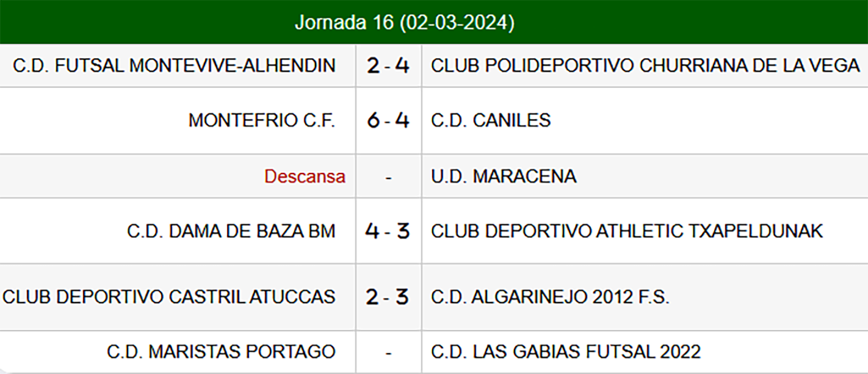Click the 2 - 3 match score
The width and height of the screenshot is (868, 374).
(x=388, y=297)
